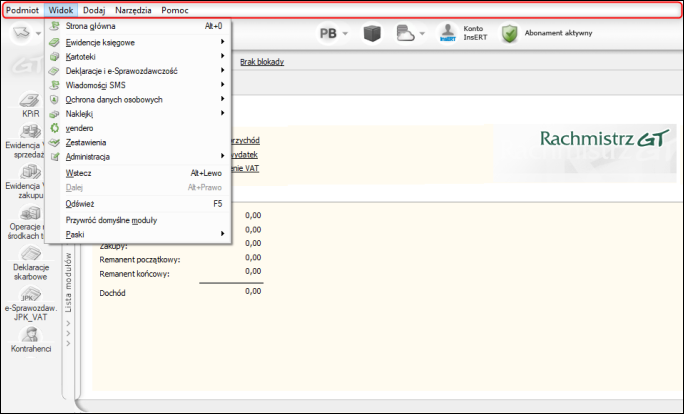684x414 pixels.
Task: Open the Dodaj menu
Action: click(x=94, y=10)
